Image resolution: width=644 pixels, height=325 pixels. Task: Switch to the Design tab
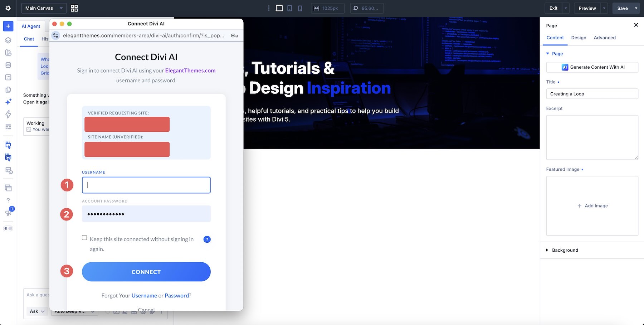579,38
